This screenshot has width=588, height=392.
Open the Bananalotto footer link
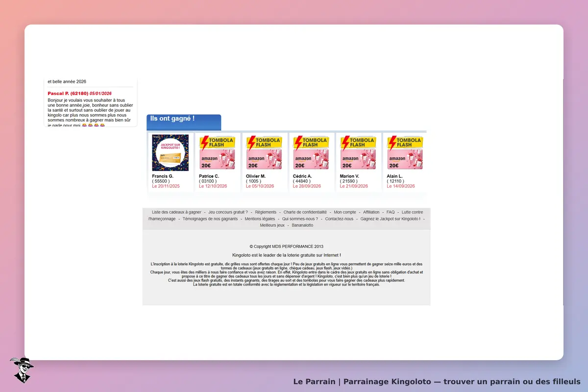tap(302, 225)
